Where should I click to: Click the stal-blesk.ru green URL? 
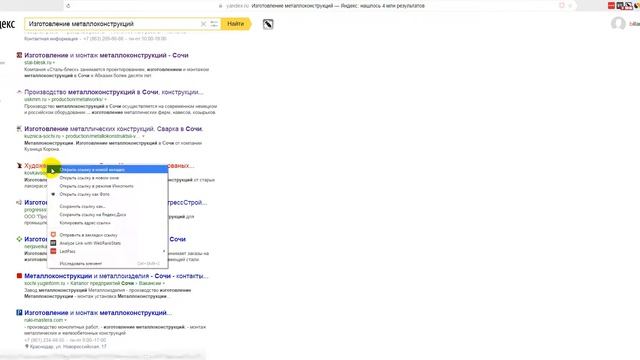click(x=38, y=62)
